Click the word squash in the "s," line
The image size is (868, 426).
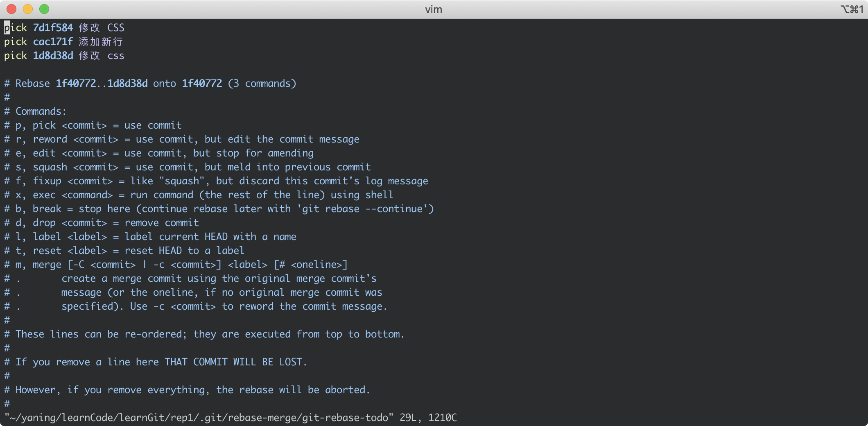coord(50,167)
